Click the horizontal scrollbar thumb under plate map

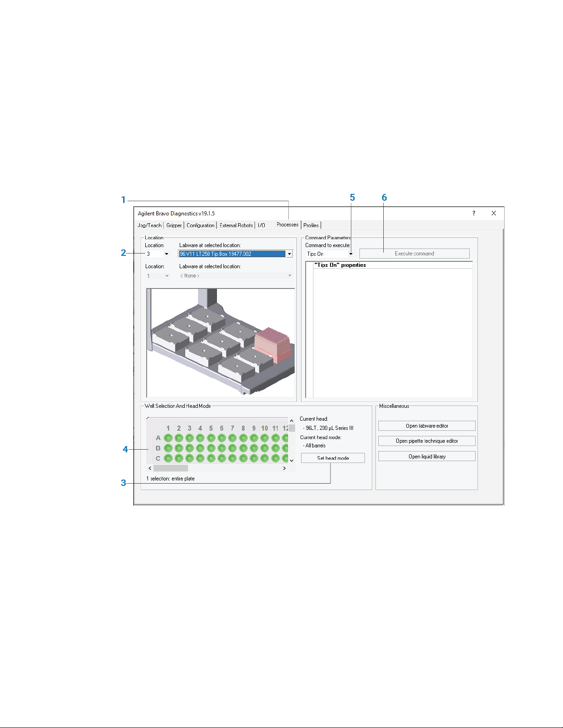171,468
